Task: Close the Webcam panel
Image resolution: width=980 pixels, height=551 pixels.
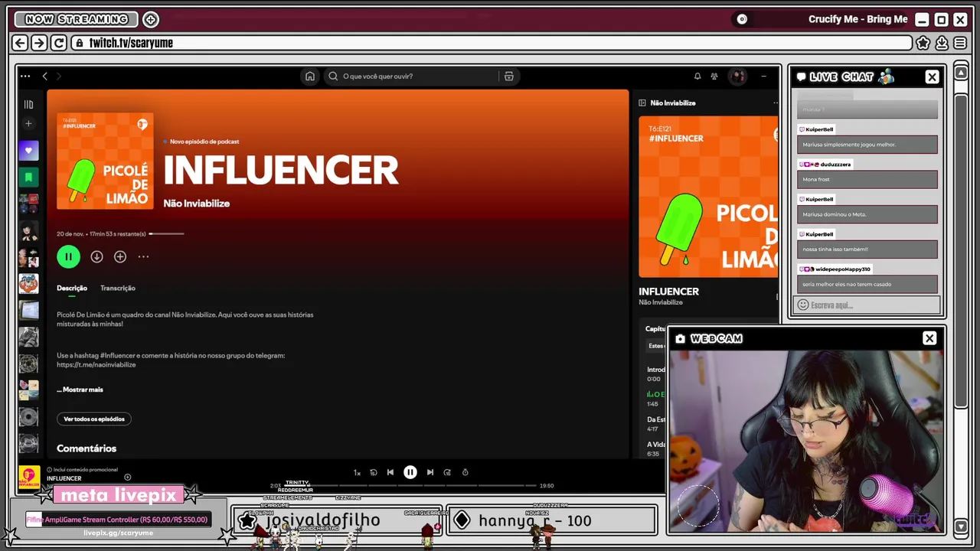Action: pos(929,338)
